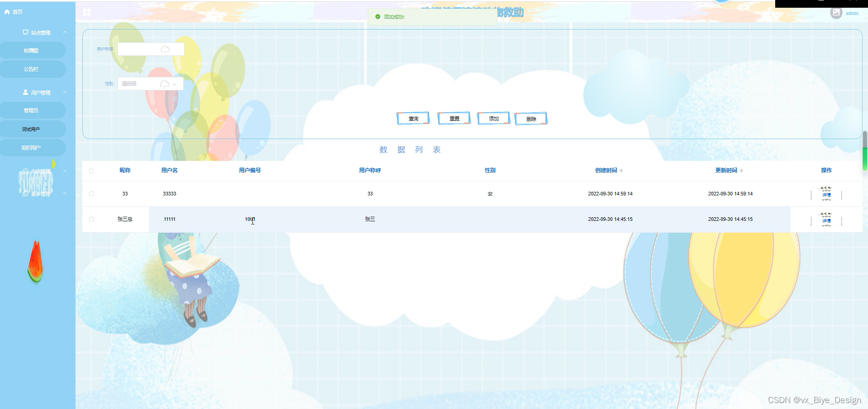Click created time 2022-09-30 14:45:15
This screenshot has width=868, height=409.
tap(611, 219)
